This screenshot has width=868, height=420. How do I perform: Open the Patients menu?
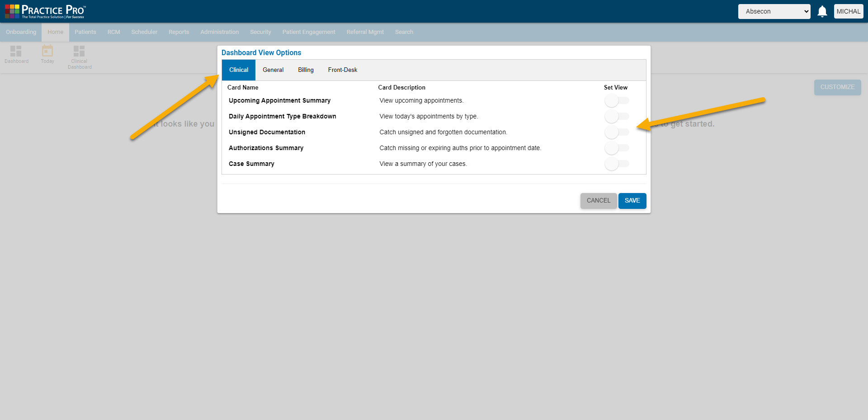point(85,32)
